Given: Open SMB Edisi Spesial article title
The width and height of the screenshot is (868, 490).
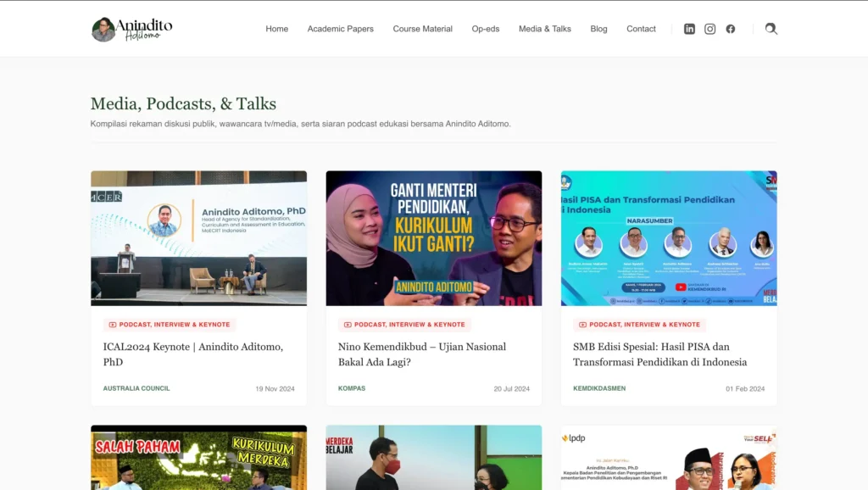Looking at the screenshot, I should (659, 354).
